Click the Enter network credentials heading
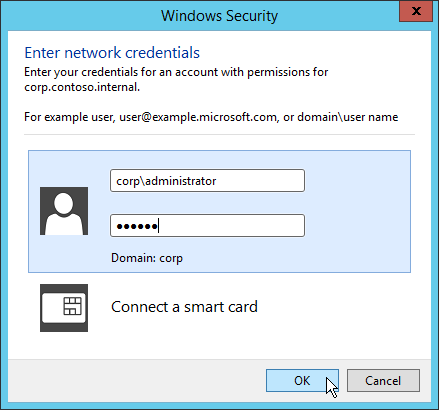The width and height of the screenshot is (439, 410). [x=112, y=53]
